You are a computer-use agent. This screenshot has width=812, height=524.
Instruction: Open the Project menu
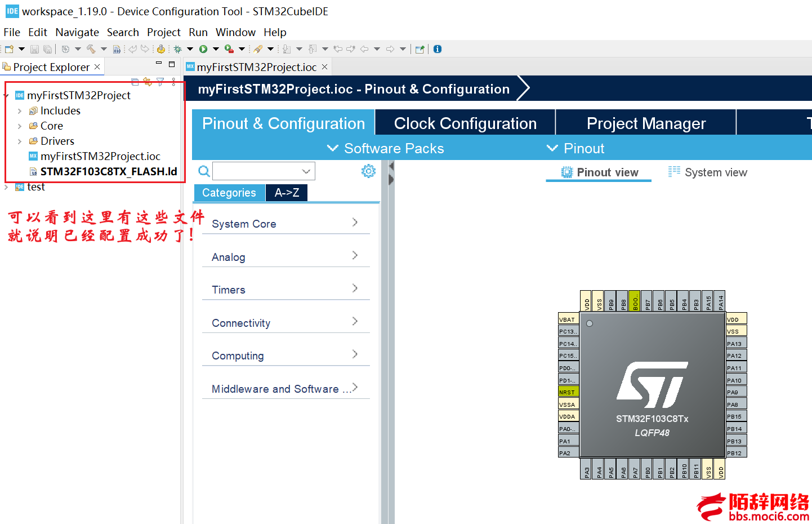pyautogui.click(x=163, y=32)
